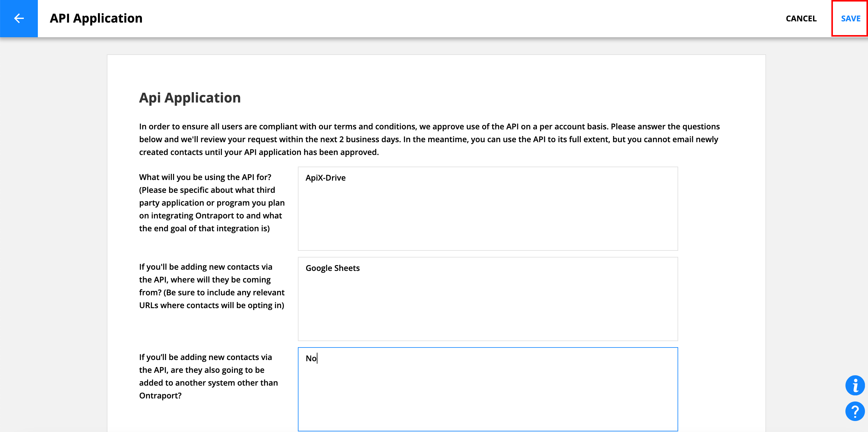Screen dimensions: 868x432
Task: Focus the 'ApiX-Drive' API usage text box
Action: point(488,208)
